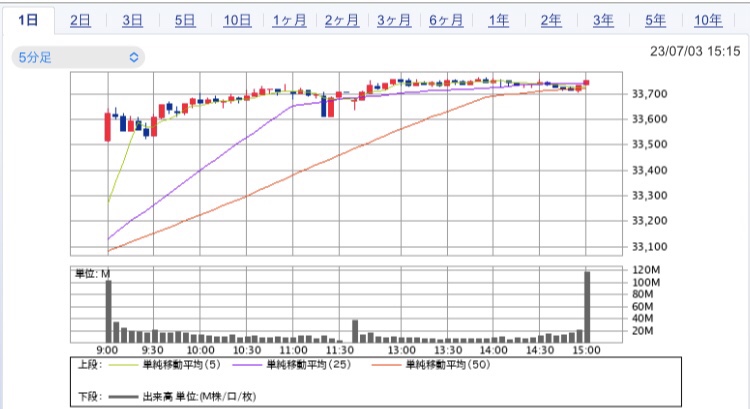This screenshot has width=750, height=409.
Task: Open the 2ヶ月 chart period
Action: [342, 21]
